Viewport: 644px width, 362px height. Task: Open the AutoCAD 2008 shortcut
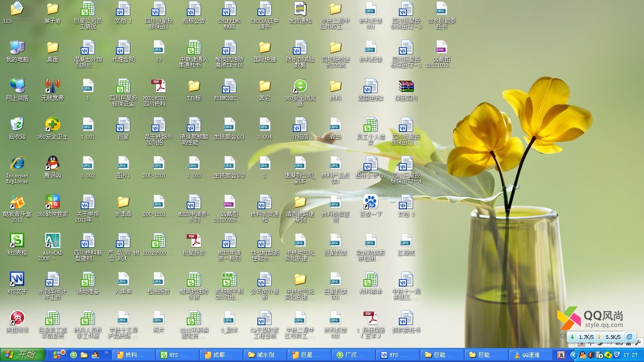52,241
